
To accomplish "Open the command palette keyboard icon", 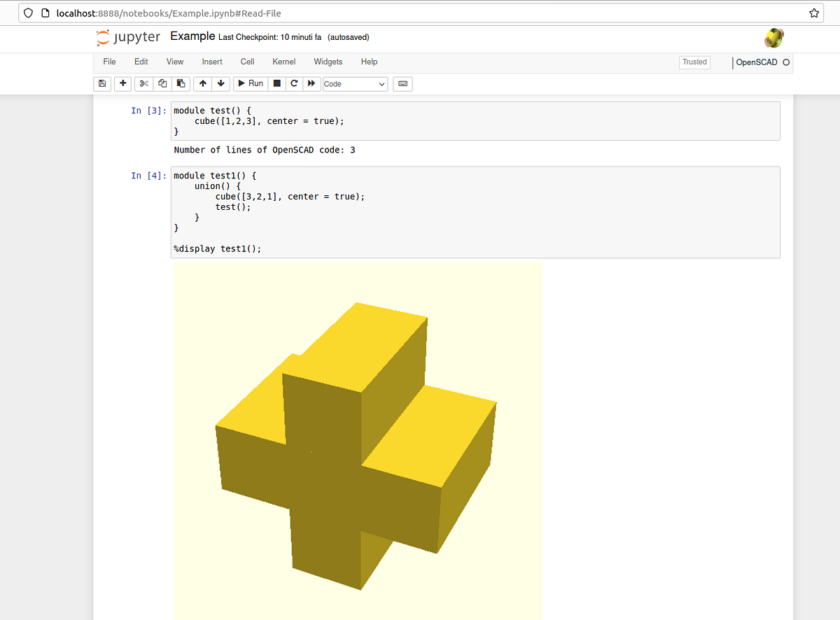I will click(x=402, y=83).
